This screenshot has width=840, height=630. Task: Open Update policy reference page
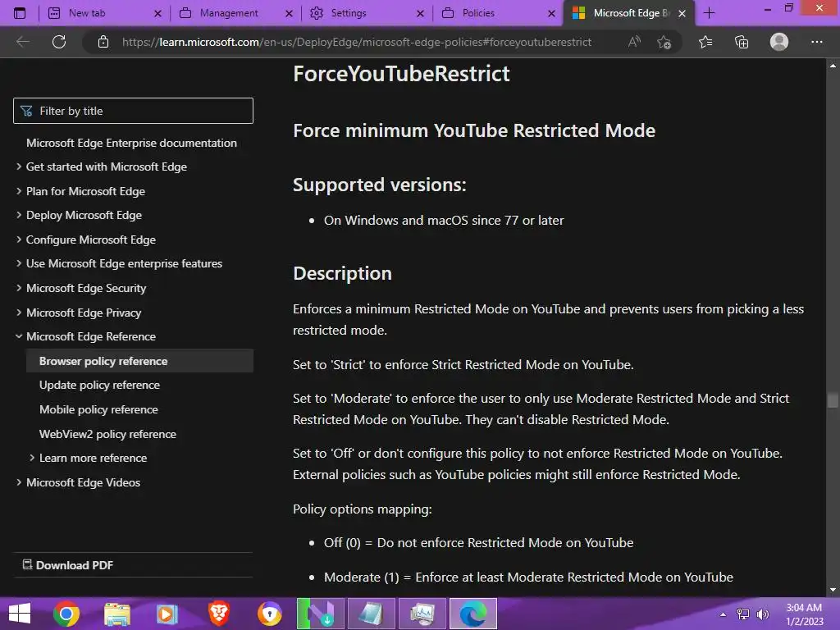click(99, 386)
